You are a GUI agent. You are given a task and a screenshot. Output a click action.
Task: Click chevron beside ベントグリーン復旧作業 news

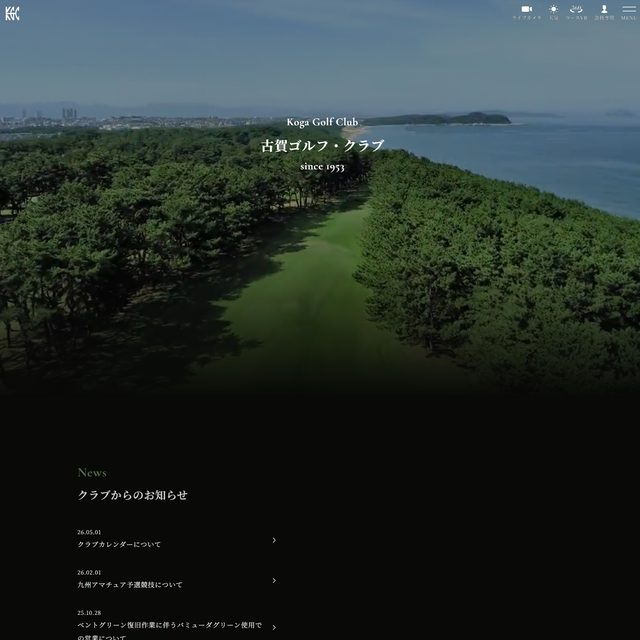(x=274, y=627)
